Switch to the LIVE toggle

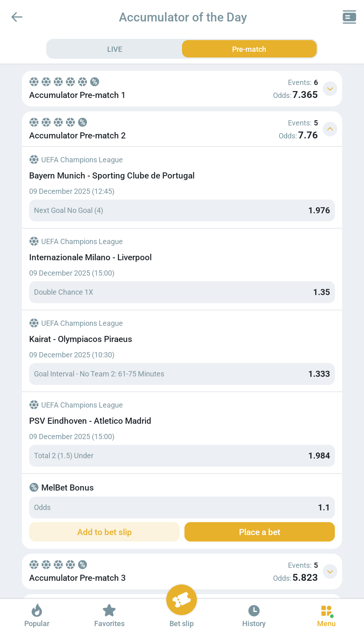tap(114, 49)
